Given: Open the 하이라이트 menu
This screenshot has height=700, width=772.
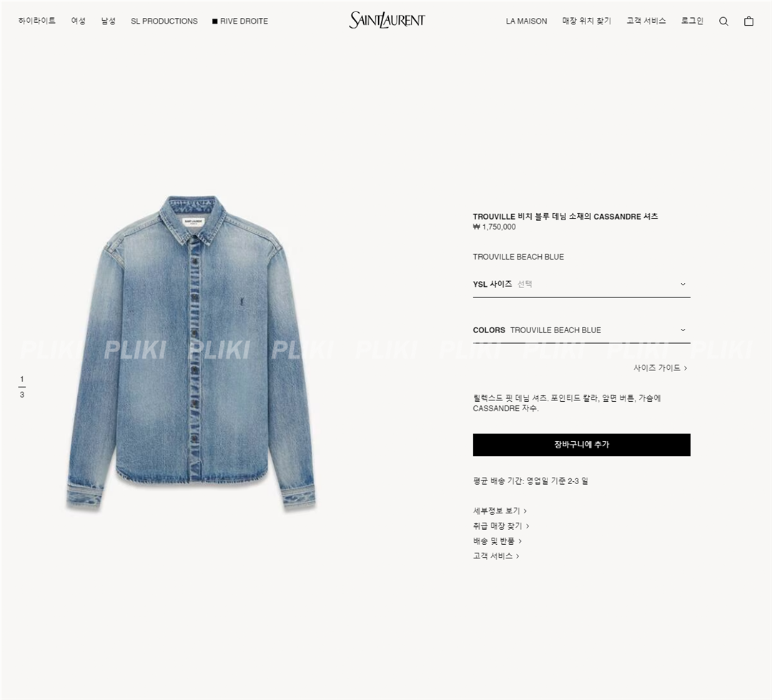Looking at the screenshot, I should [x=37, y=21].
